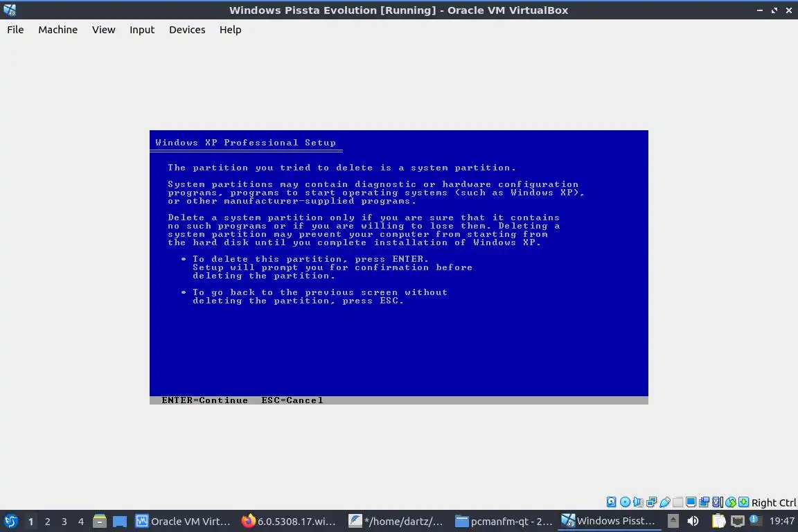Switch to workspace 3
The height and width of the screenshot is (532, 798).
click(64, 522)
